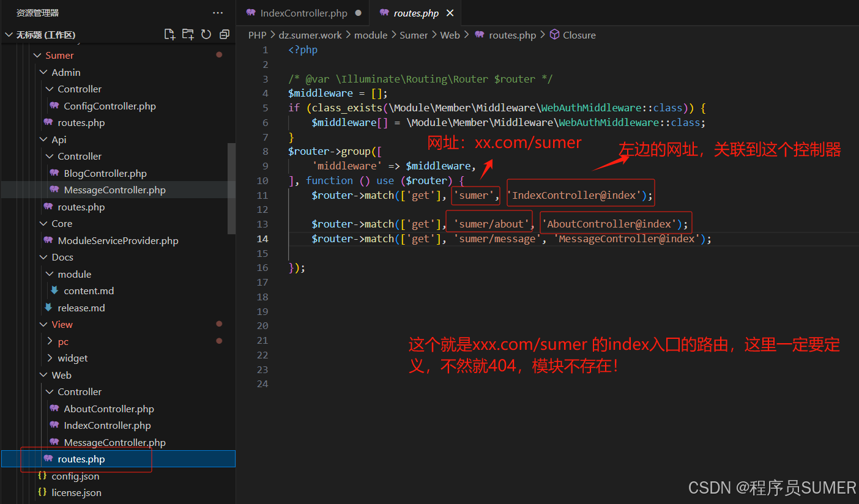Image resolution: width=859 pixels, height=504 pixels.
Task: Open the More Actions menu in Explorer header
Action: point(218,12)
